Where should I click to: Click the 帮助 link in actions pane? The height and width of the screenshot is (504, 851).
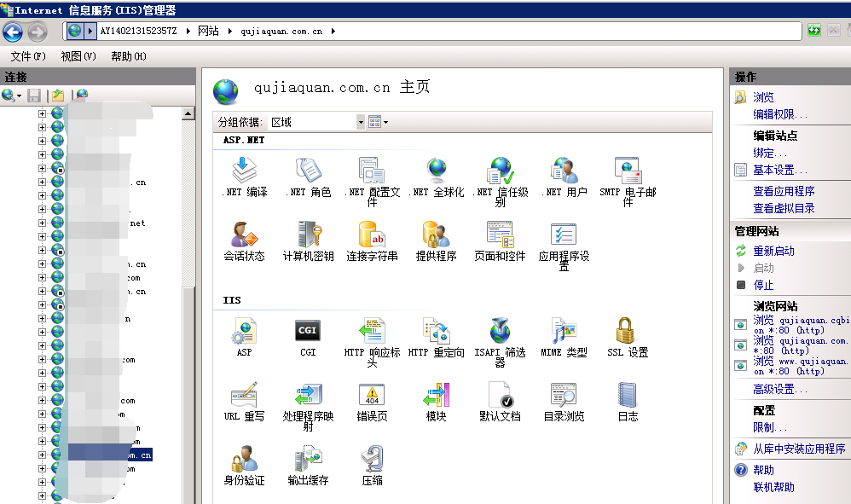763,471
